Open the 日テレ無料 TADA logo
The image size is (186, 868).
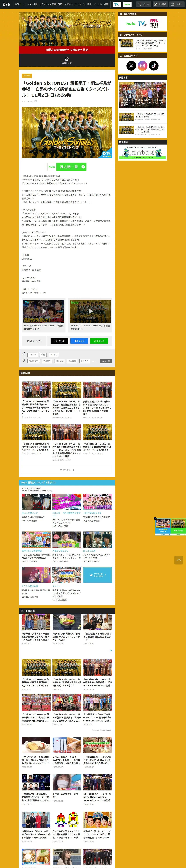tap(154, 24)
